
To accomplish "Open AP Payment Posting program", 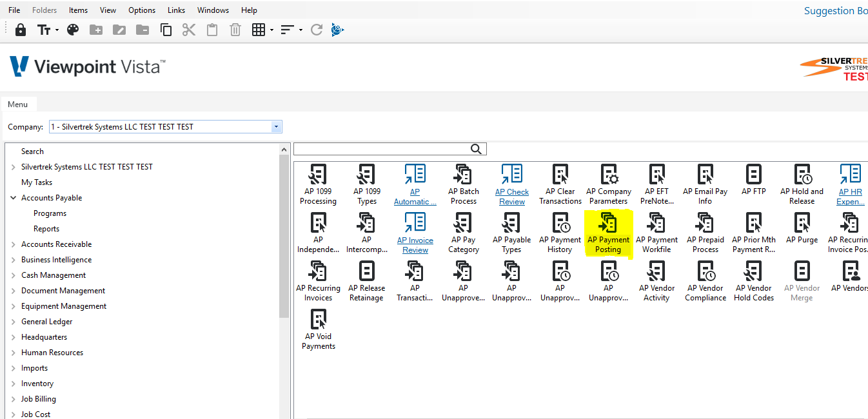I will pos(609,233).
